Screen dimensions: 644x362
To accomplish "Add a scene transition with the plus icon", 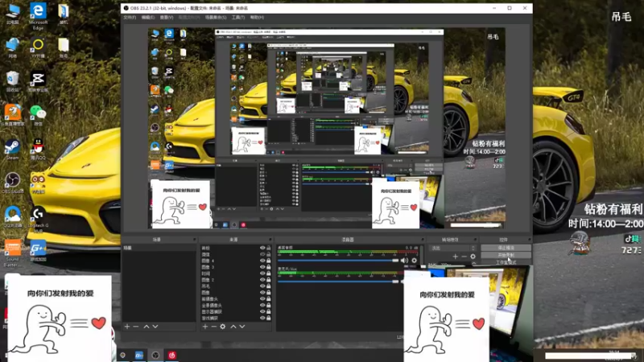I will [455, 257].
